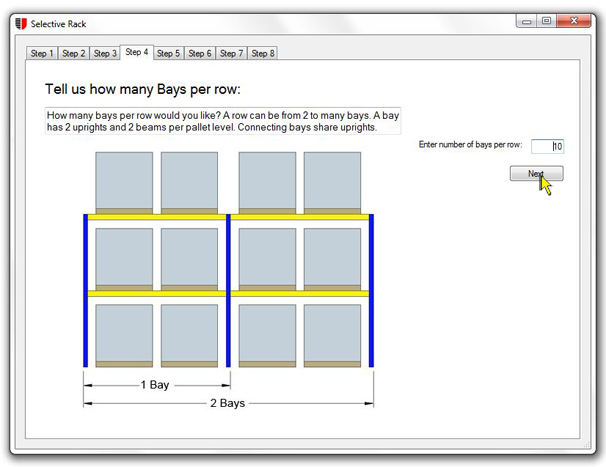Viewport: 606px width, 467px height.
Task: Maximize the Selective Rack window
Action: [546, 21]
